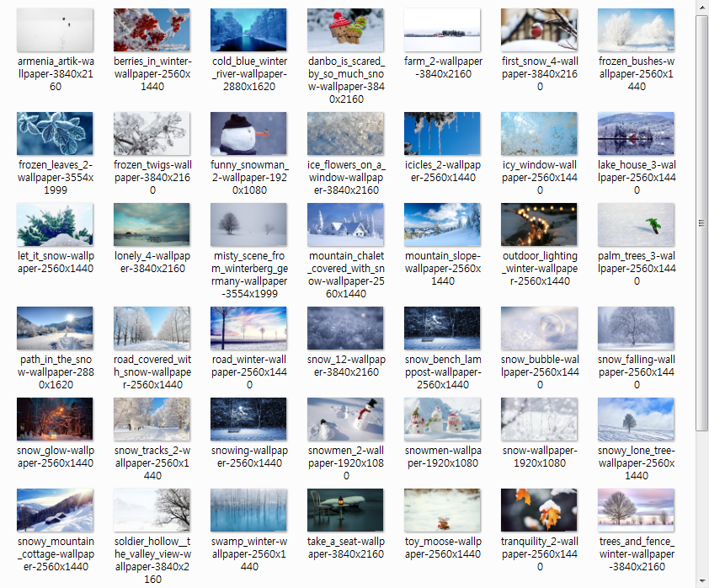Select outdoor_lighting_winter thumbnail
Screen dimensions: 709x588
(x=539, y=224)
